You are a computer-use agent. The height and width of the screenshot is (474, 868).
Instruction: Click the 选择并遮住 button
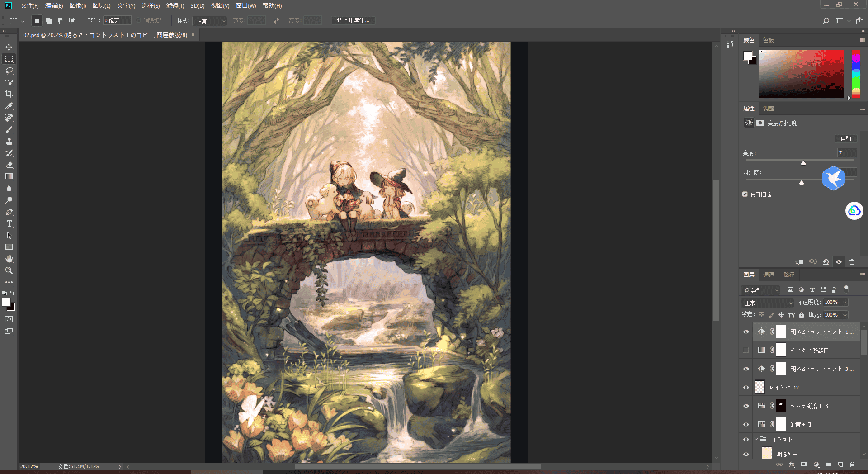click(353, 21)
